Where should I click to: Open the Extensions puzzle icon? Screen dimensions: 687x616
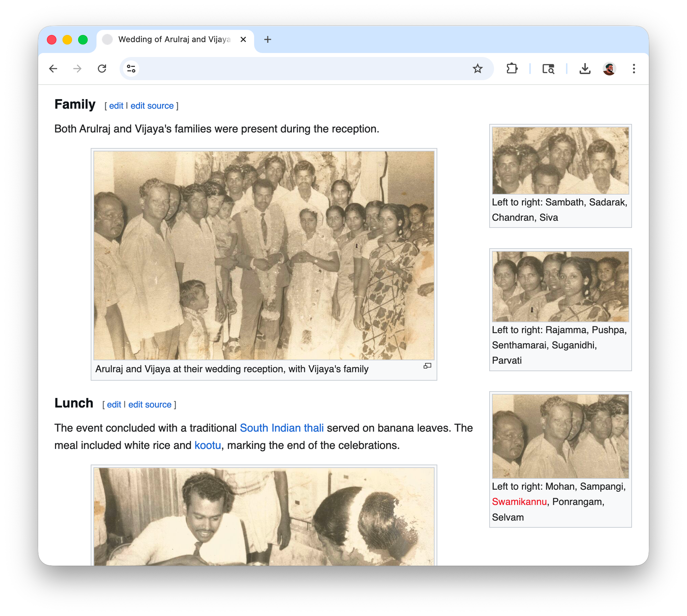point(512,69)
